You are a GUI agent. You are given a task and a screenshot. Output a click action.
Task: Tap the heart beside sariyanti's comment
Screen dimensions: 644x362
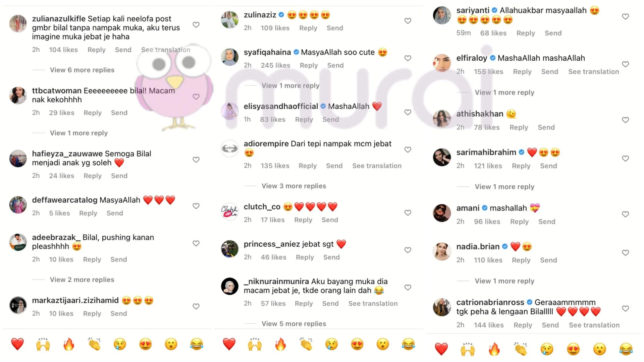(626, 16)
